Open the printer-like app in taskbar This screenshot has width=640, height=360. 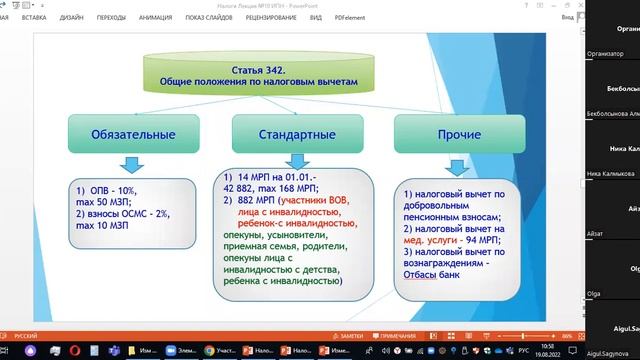point(55,350)
